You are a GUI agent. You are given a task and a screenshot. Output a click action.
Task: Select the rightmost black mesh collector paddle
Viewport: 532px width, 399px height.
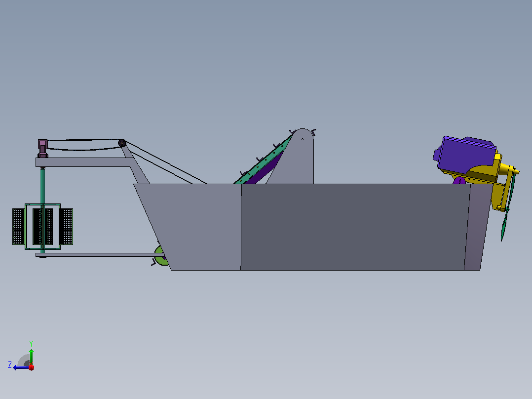(66, 227)
